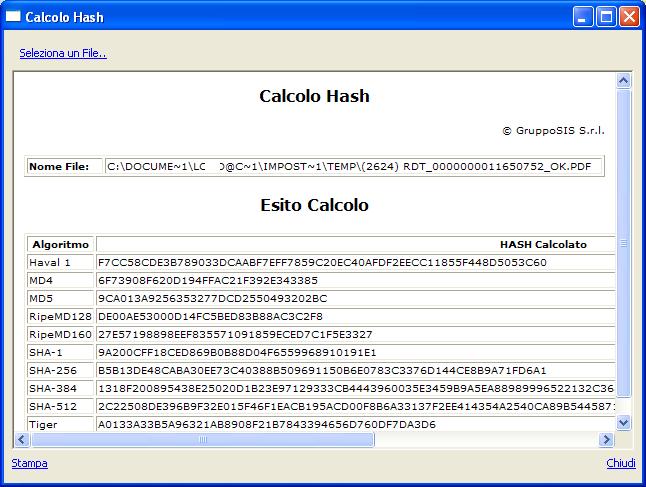Click the Calcolo Hash page heading
This screenshot has width=646, height=487.
pyautogui.click(x=314, y=96)
